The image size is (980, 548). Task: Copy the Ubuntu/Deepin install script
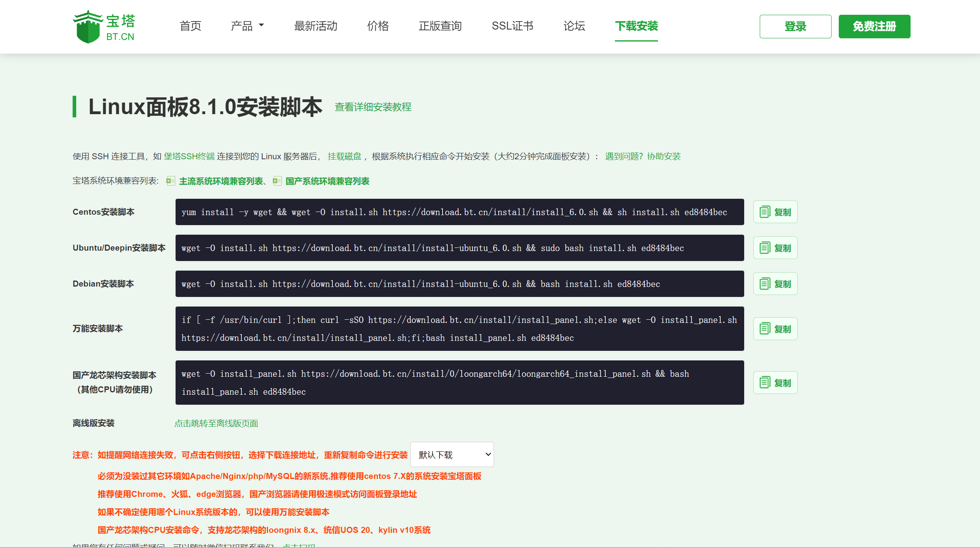pyautogui.click(x=775, y=248)
